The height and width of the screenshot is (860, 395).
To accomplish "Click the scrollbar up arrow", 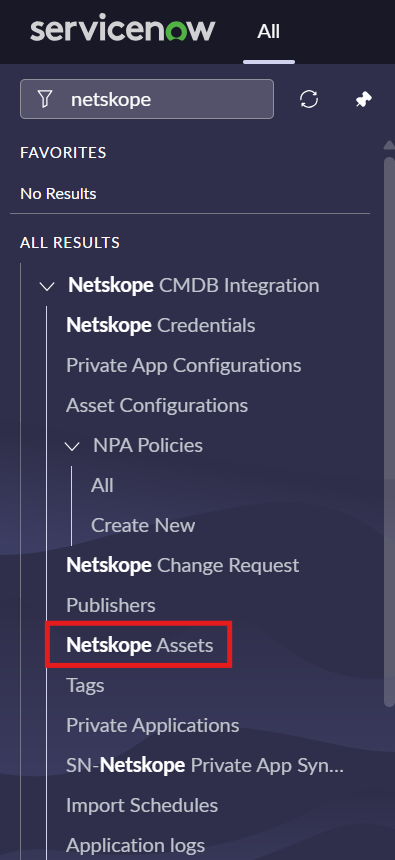I will 389,145.
